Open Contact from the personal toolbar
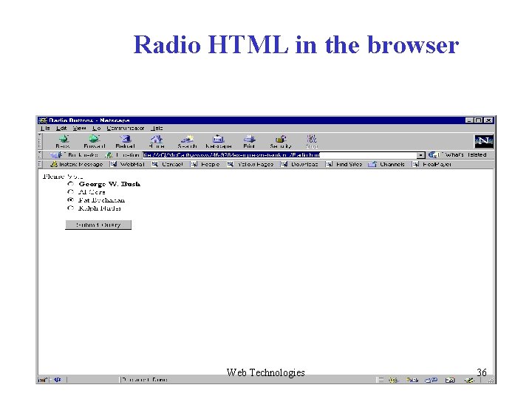The height and width of the screenshot is (399, 532). (168, 164)
